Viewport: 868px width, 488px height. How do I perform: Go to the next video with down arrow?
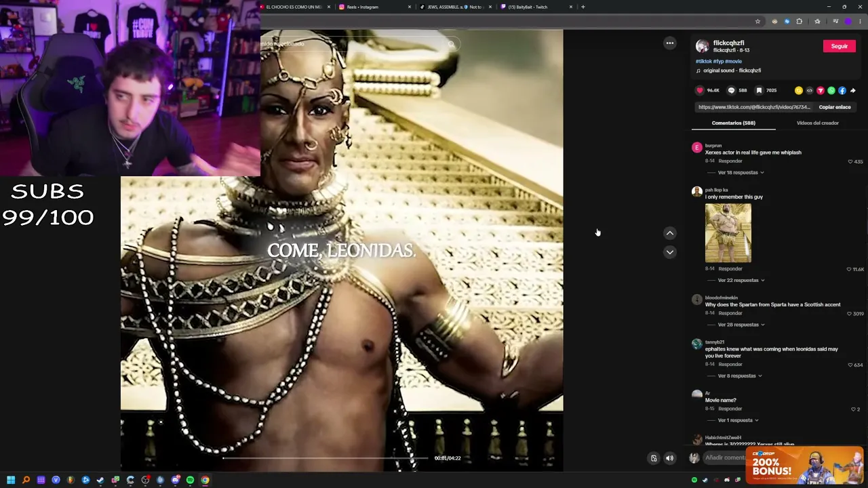(670, 252)
